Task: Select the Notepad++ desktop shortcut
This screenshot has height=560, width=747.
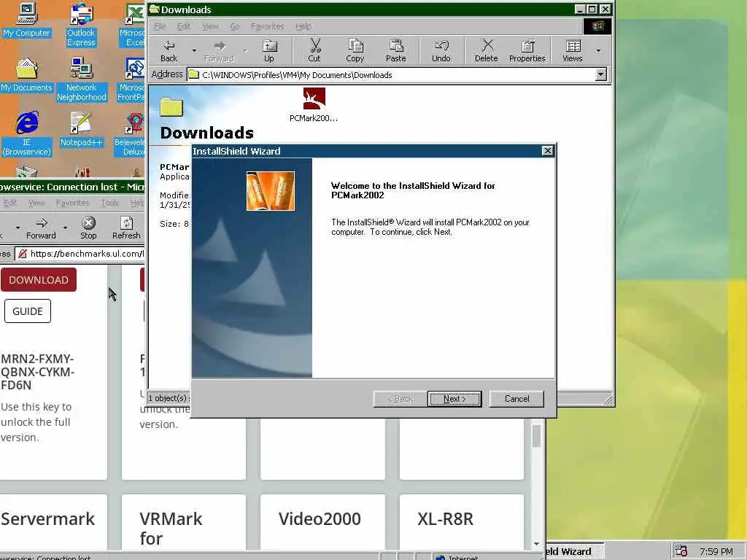Action: [x=82, y=129]
